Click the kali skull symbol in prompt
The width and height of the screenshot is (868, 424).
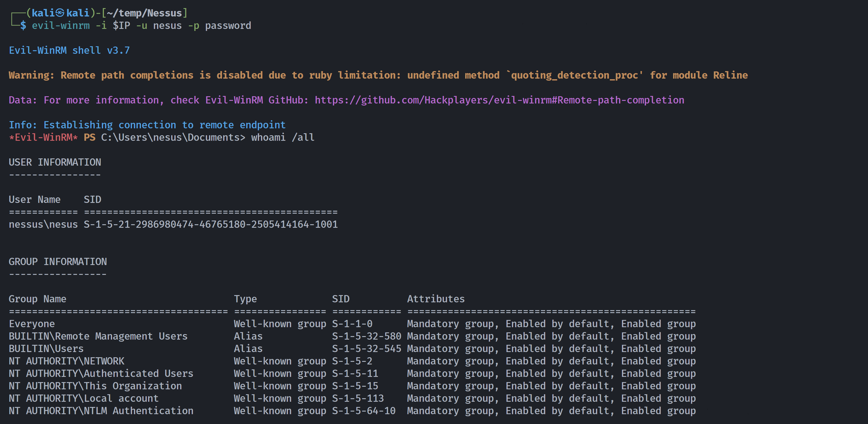pyautogui.click(x=60, y=13)
